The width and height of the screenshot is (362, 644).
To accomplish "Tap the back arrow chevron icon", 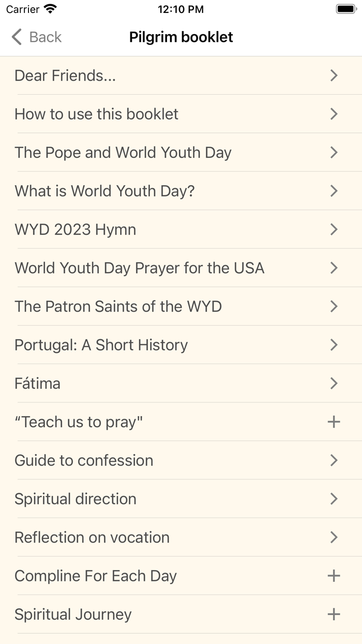I will [x=16, y=37].
